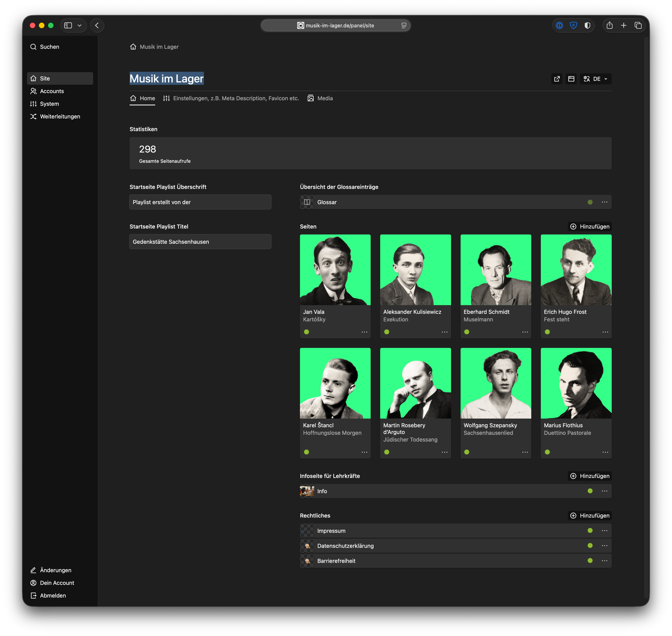This screenshot has height=636, width=672.
Task: Open Erich Hugo Frost portrait thumbnail
Action: pyautogui.click(x=576, y=270)
